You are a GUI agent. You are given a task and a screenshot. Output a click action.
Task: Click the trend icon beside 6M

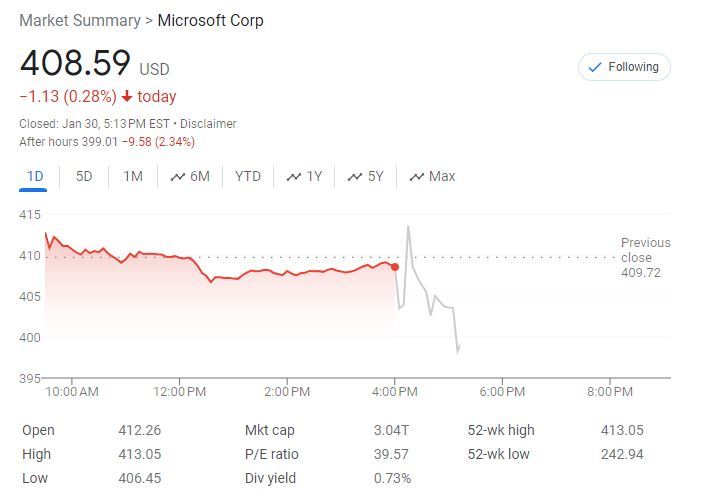(x=178, y=177)
